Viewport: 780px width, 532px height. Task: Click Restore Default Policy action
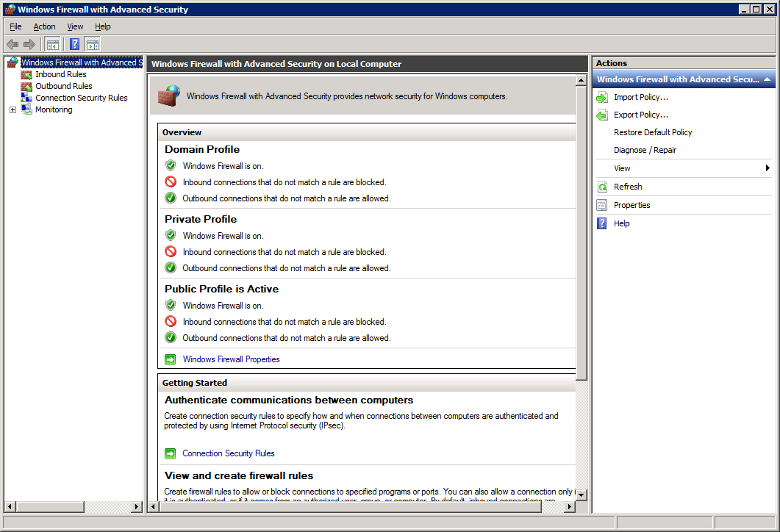point(653,133)
